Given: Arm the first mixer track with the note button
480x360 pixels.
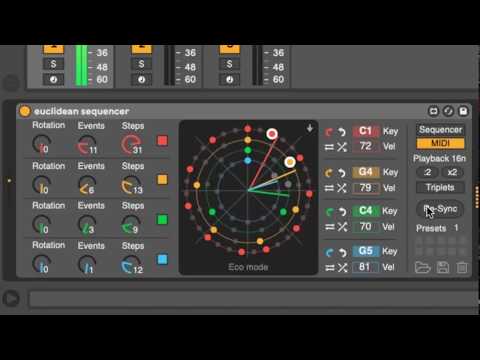Looking at the screenshot, I should click(x=53, y=80).
